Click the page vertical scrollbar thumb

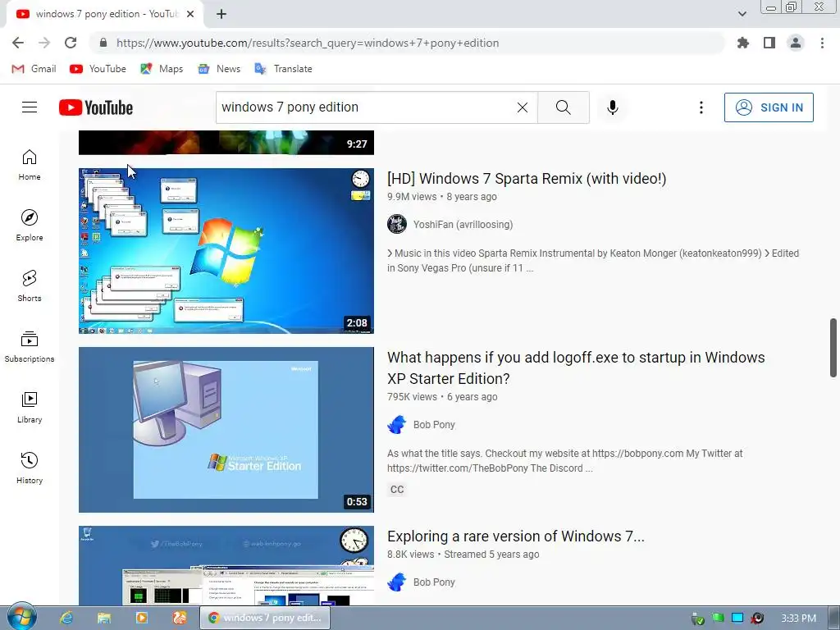(833, 348)
